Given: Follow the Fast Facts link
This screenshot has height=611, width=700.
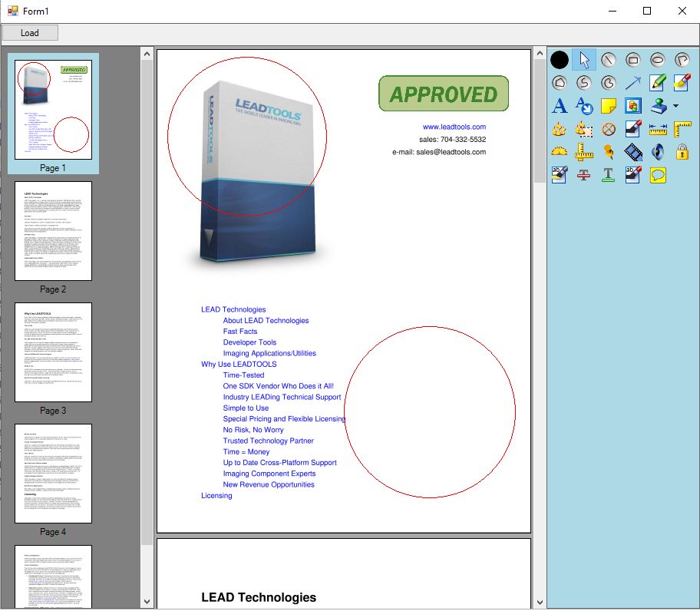Looking at the screenshot, I should pos(240,332).
